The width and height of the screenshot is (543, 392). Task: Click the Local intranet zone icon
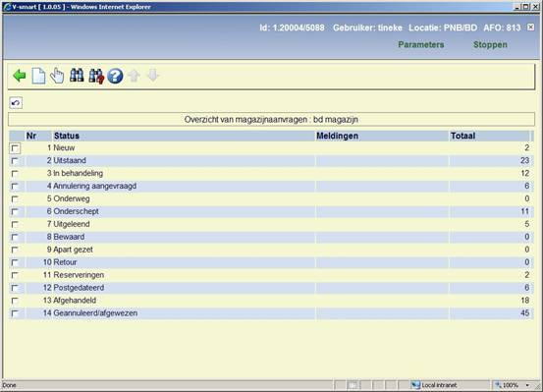[x=415, y=385]
